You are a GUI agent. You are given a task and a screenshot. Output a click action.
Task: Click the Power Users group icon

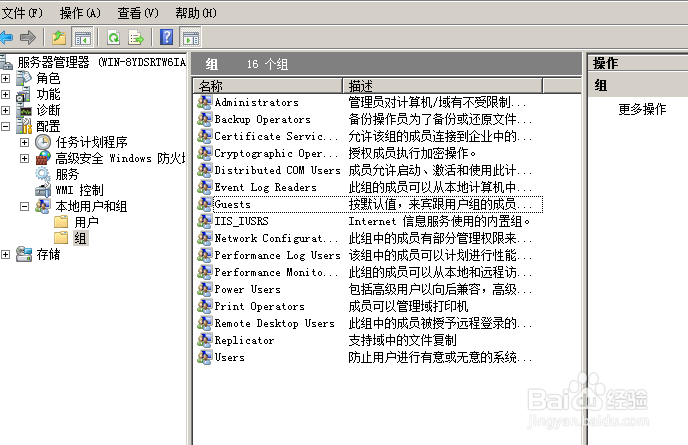click(204, 289)
